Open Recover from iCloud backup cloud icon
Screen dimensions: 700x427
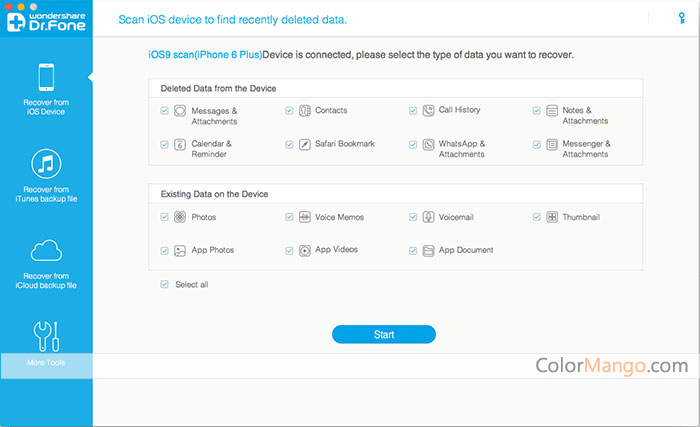(46, 250)
